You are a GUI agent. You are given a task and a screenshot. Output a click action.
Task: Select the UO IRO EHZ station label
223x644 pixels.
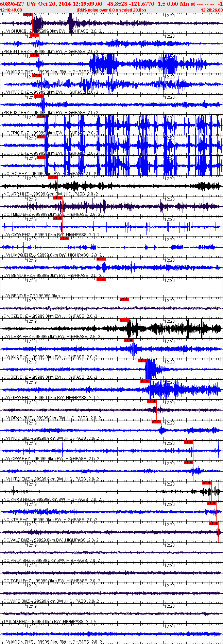click(x=50, y=174)
